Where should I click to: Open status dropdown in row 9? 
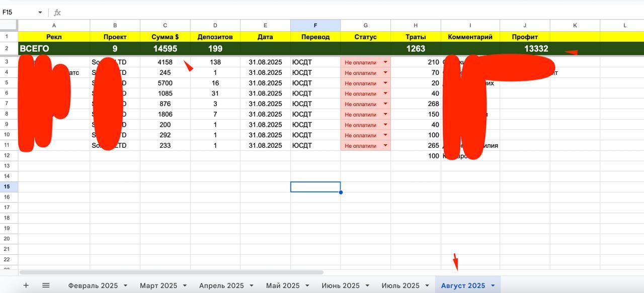tap(385, 125)
